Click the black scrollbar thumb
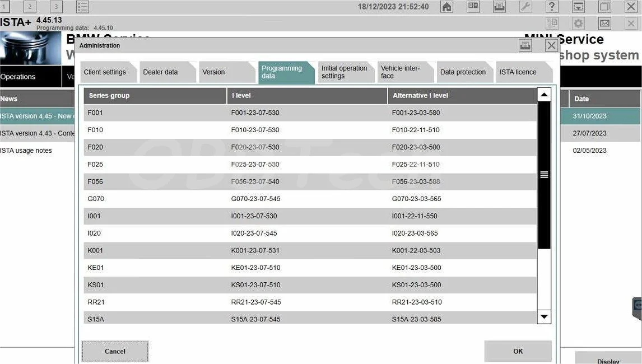This screenshot has height=364, width=642. click(544, 175)
